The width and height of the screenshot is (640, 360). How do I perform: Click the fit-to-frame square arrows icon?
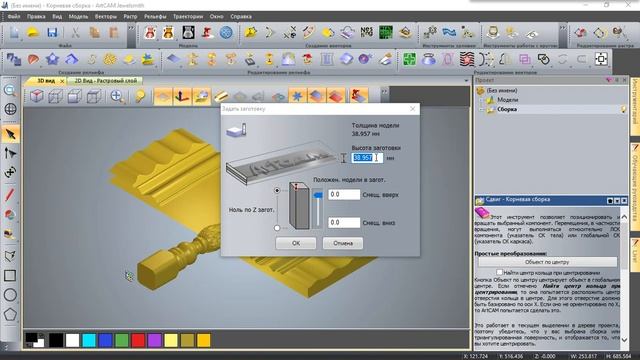click(601, 59)
